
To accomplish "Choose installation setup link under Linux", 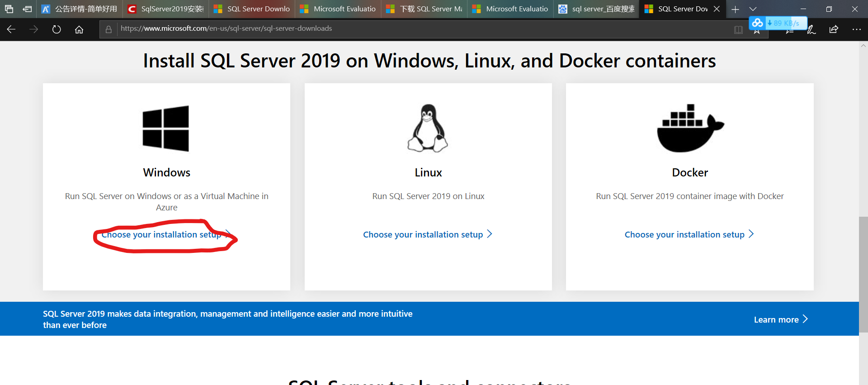I will pos(428,234).
